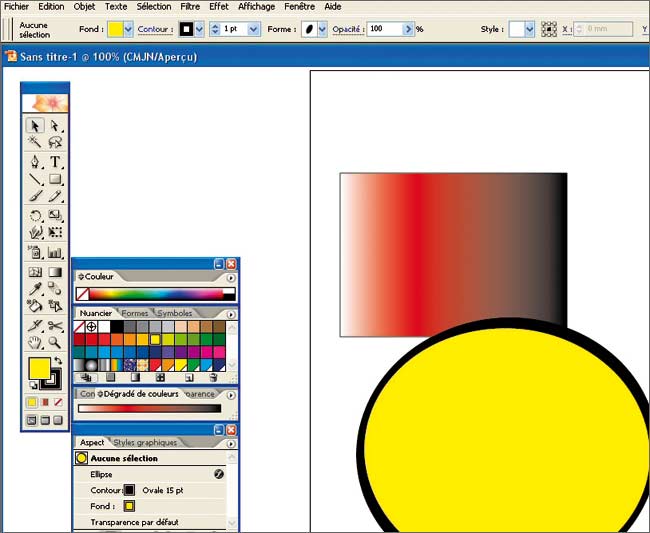Click the Opacité link label
This screenshot has height=533, width=650.
click(347, 29)
